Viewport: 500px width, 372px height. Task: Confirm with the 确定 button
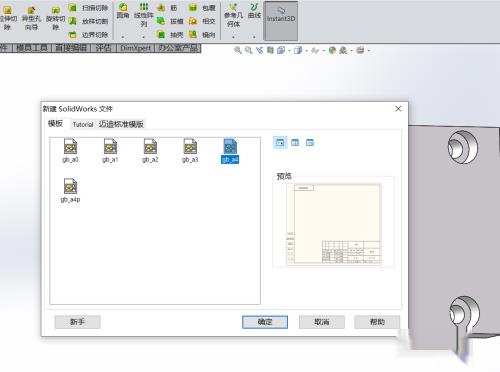point(265,322)
